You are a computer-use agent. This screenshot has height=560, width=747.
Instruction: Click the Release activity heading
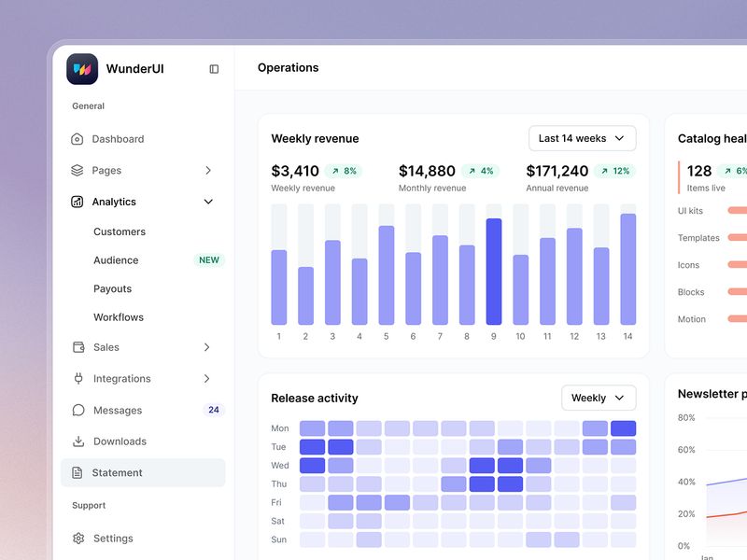point(315,399)
